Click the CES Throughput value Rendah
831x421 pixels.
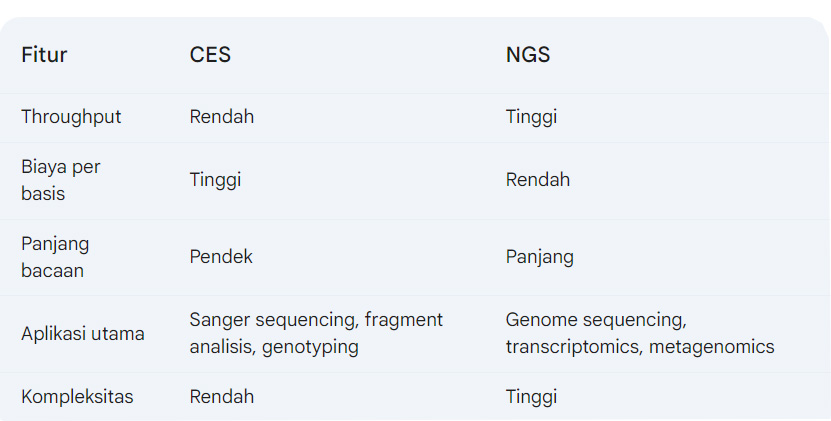click(x=222, y=117)
